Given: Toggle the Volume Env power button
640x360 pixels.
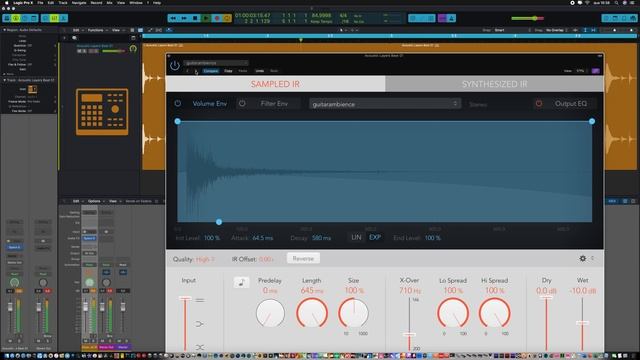Looking at the screenshot, I should (178, 104).
